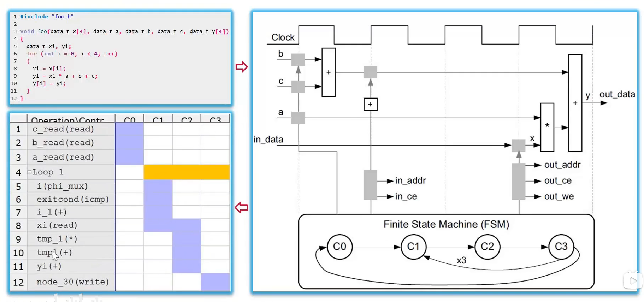This screenshot has height=302, width=644.
Task: Click the for loop header code line
Action: tap(72, 54)
